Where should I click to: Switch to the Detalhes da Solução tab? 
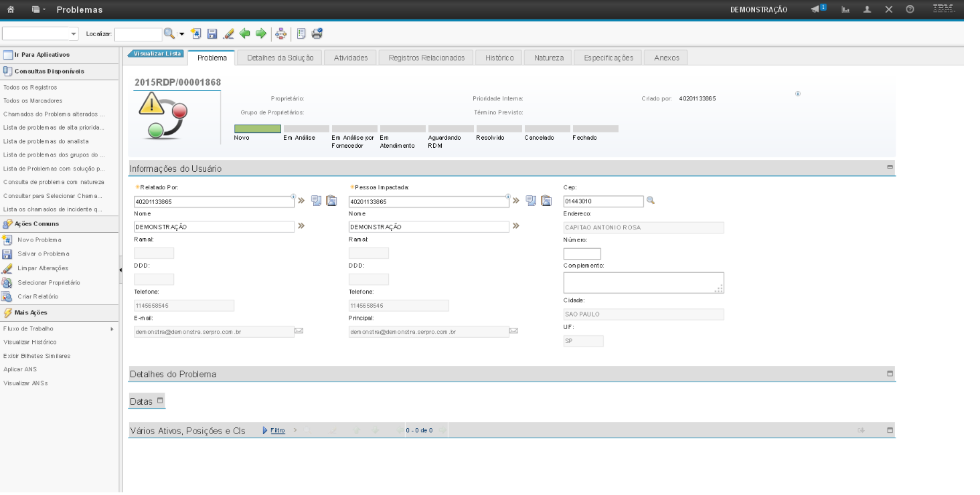tap(280, 58)
